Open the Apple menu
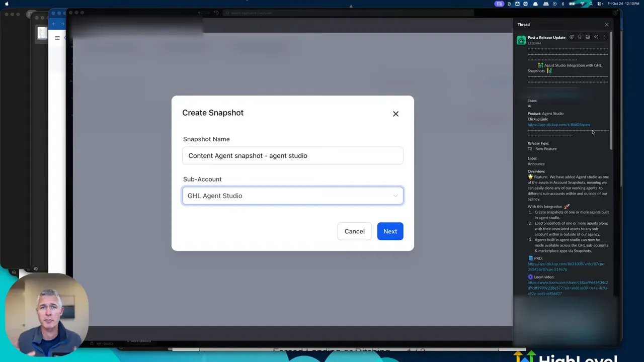 pyautogui.click(x=7, y=4)
